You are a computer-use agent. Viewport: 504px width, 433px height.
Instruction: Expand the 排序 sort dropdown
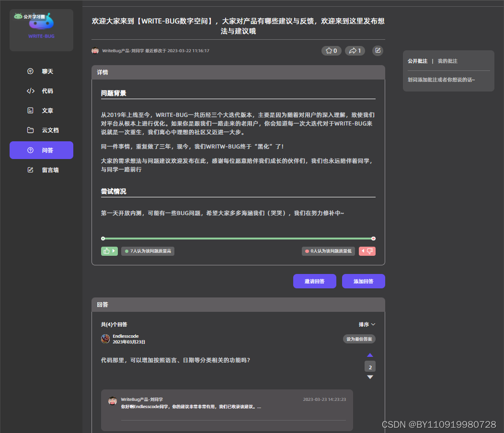coord(367,324)
